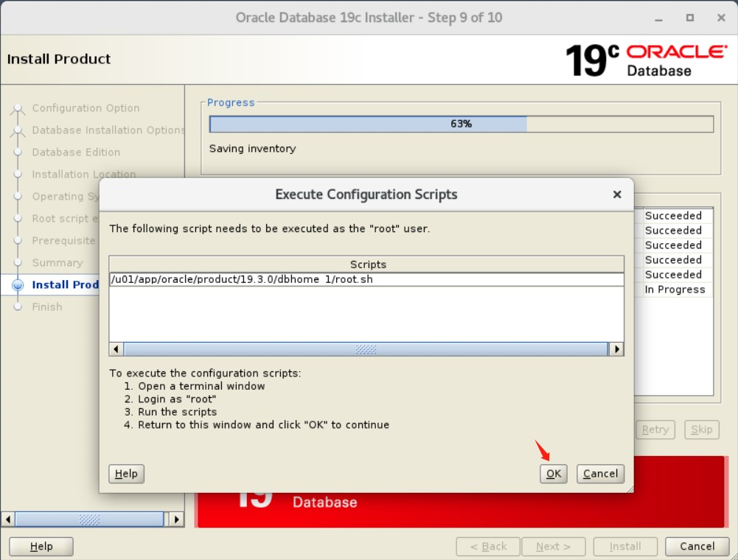Click the Scripts column header
Screen dimensions: 738x560
[x=366, y=265]
